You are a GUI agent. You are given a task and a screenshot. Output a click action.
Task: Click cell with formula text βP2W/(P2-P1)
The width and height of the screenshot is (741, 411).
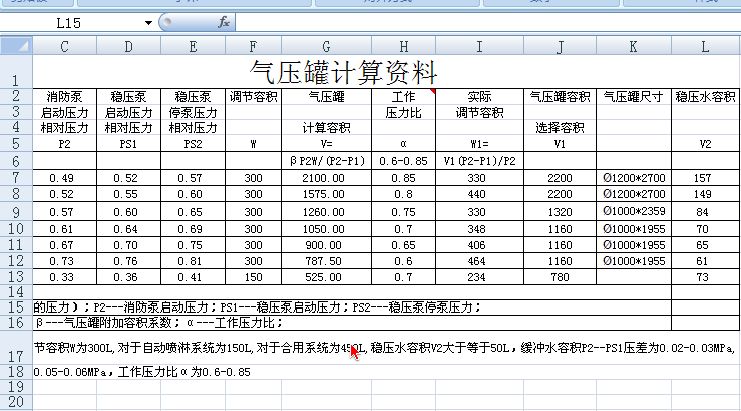[x=326, y=160]
